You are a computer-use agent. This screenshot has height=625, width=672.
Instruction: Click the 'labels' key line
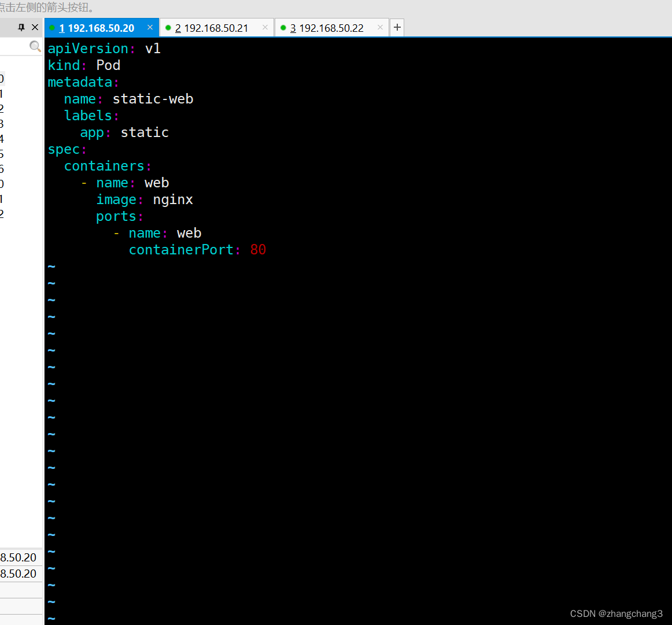click(x=88, y=116)
